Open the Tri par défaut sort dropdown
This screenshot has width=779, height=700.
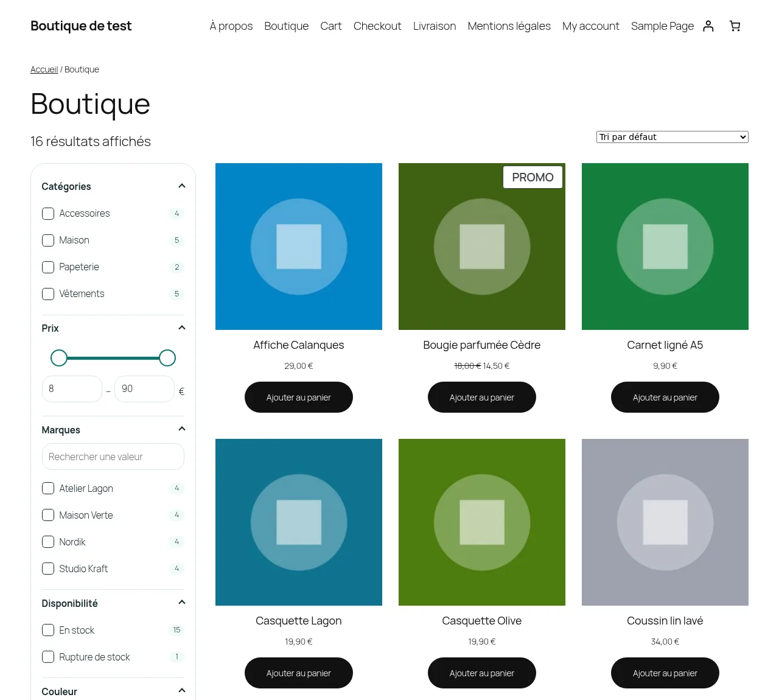[672, 137]
